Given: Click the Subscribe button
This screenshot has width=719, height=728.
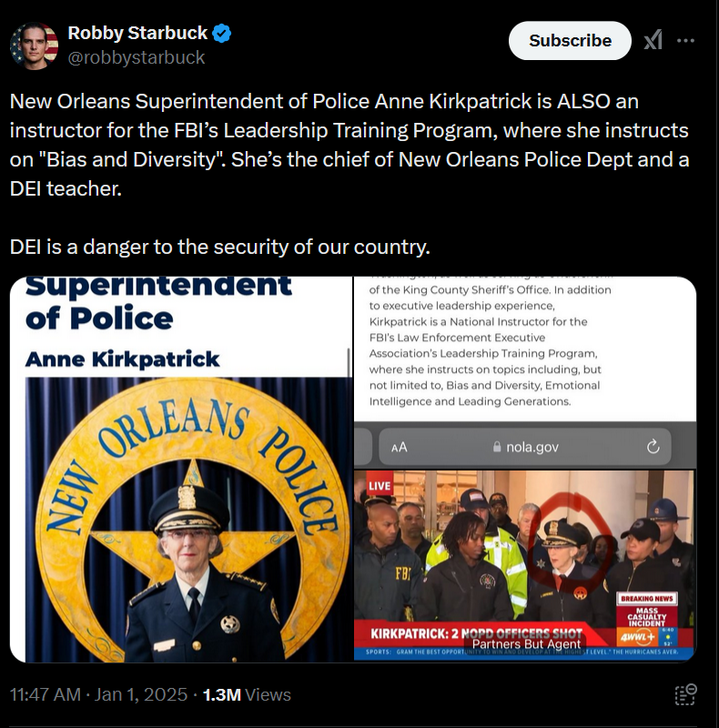Looking at the screenshot, I should (570, 40).
